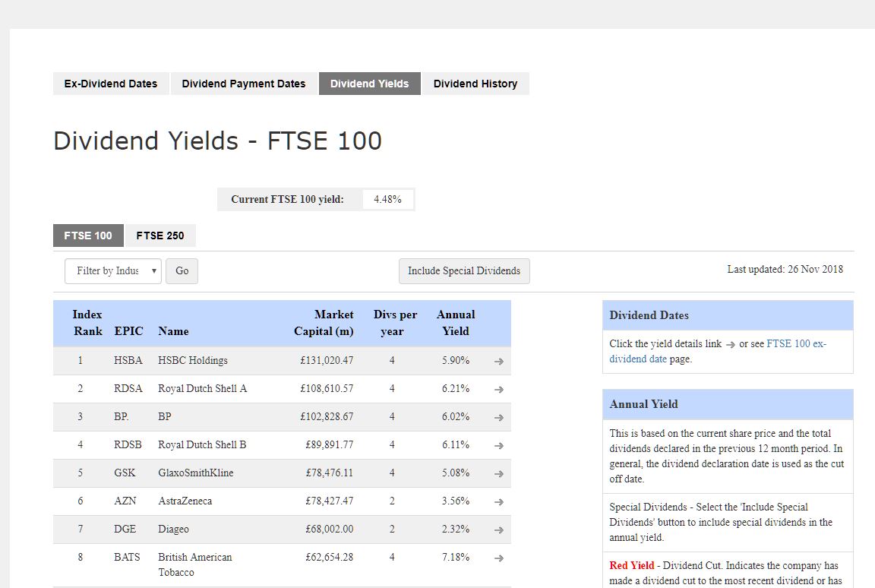Screen dimensions: 875x588
Task: Click the Red Yield legend label
Action: coord(632,566)
